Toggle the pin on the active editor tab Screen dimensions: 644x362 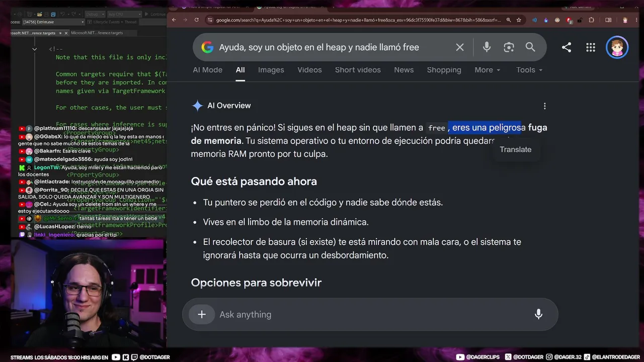pos(60,33)
